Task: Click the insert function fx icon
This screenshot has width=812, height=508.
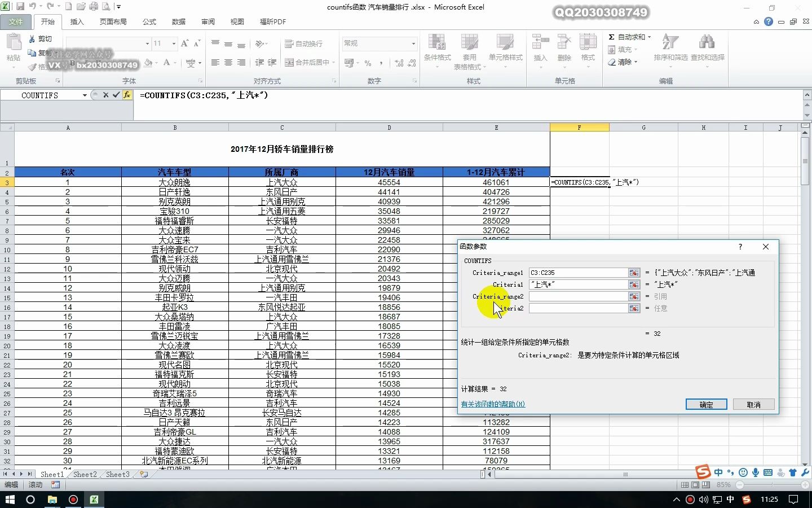Action: coord(128,95)
